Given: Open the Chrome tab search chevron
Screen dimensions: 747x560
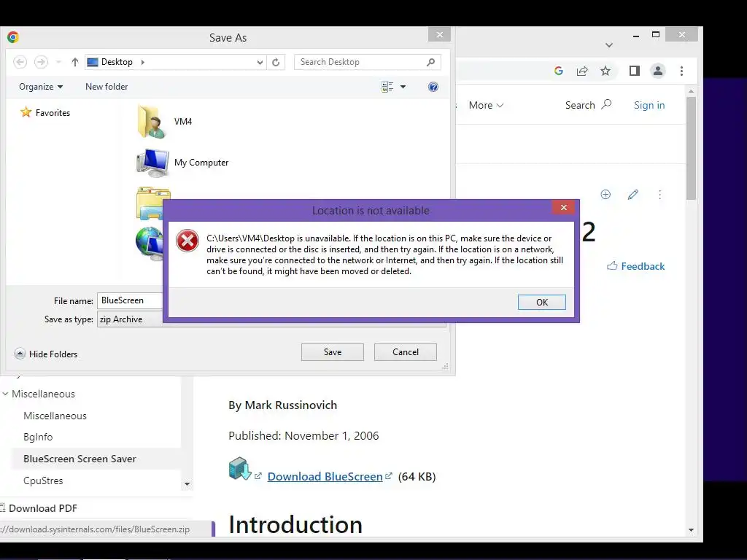Looking at the screenshot, I should tap(609, 45).
